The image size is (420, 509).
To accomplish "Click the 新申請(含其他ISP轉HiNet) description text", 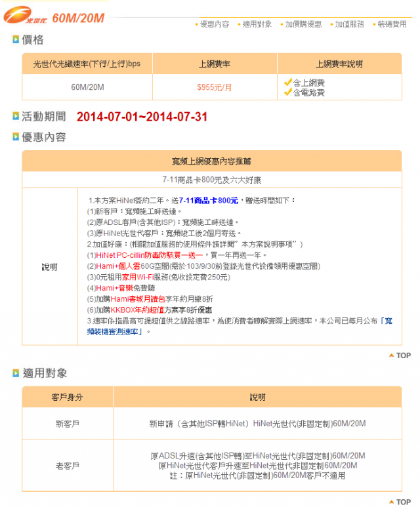I will point(258,424).
